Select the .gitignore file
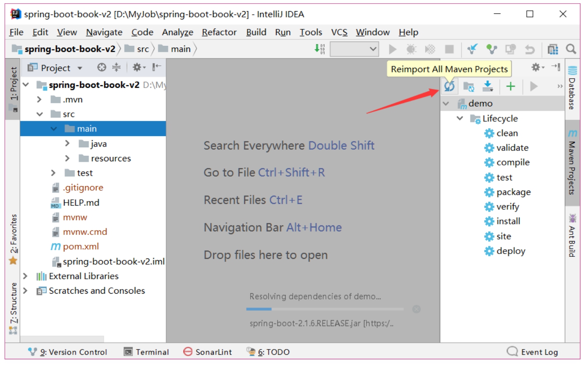Image resolution: width=588 pixels, height=366 pixels. tap(77, 188)
